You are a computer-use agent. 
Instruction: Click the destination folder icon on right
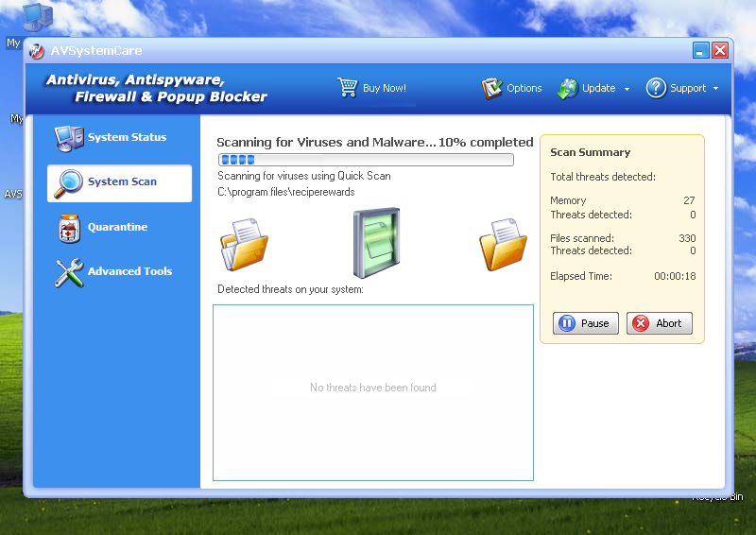click(x=503, y=244)
